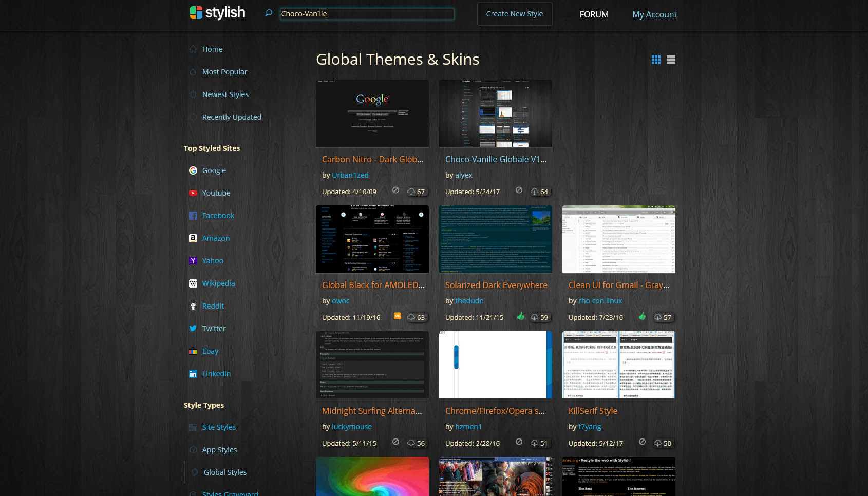This screenshot has width=868, height=496.
Task: Click App Styles link in Style Types
Action: tap(219, 450)
